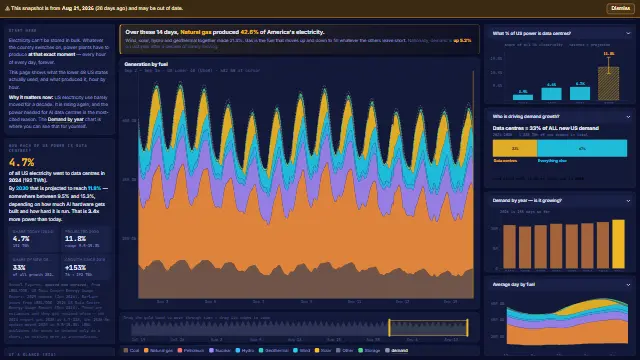640x360 pixels.
Task: Click the gold Data centres 33% segment
Action: (515, 149)
